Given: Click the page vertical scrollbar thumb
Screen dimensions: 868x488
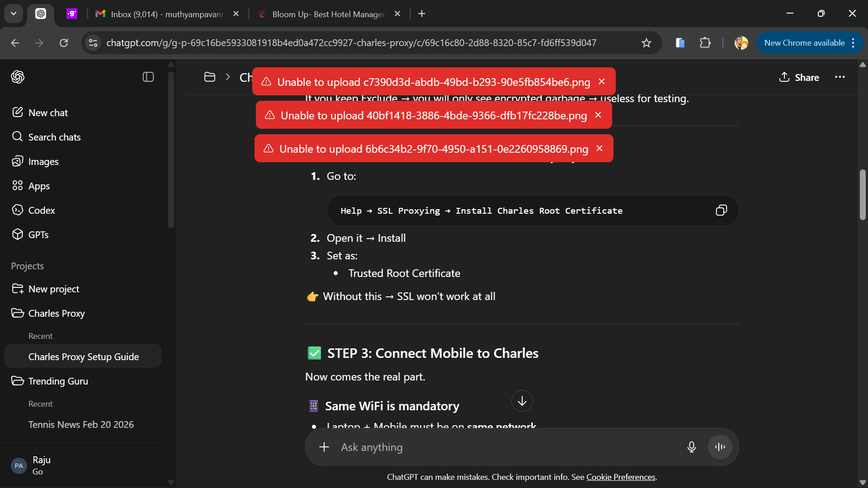Looking at the screenshot, I should (x=863, y=194).
